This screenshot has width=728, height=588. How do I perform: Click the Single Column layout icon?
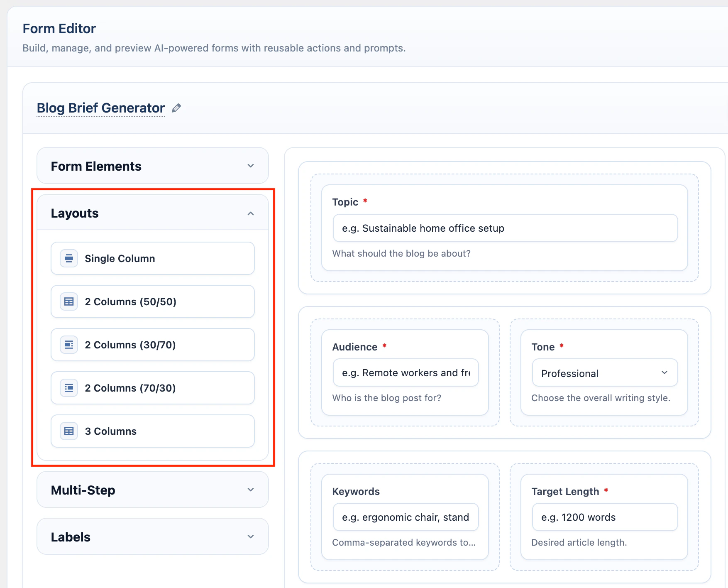69,258
